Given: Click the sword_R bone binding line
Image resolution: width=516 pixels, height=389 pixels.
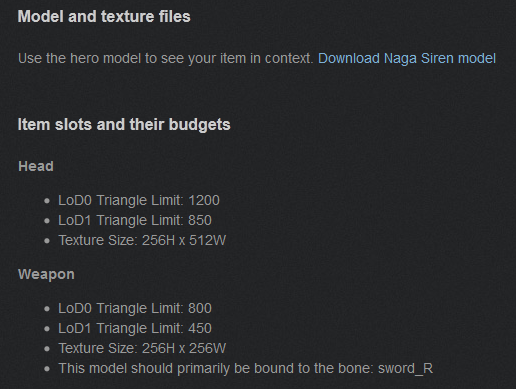Looking at the screenshot, I should 246,369.
